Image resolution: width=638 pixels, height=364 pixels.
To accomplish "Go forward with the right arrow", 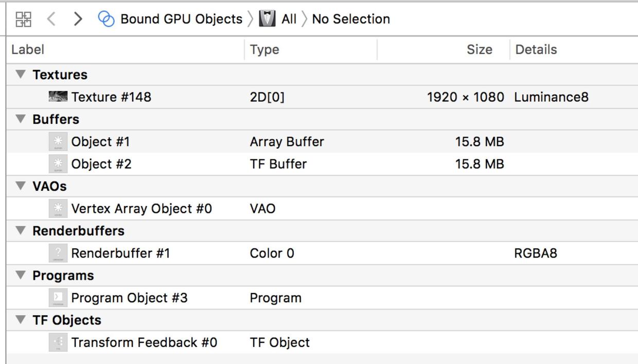I will [78, 20].
